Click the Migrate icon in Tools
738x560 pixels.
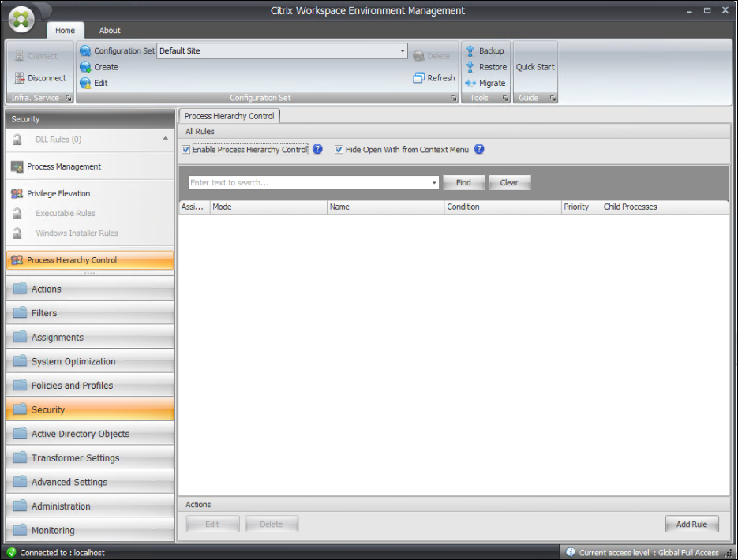click(470, 84)
